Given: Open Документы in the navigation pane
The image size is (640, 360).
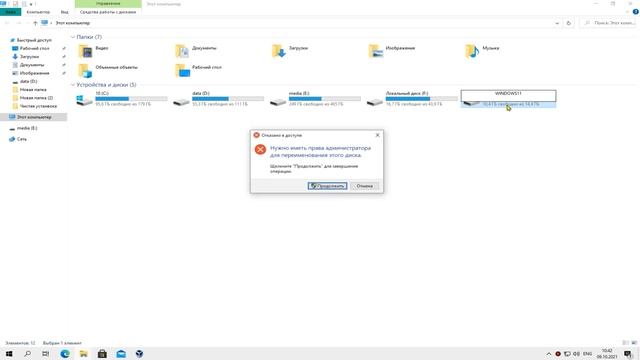Looking at the screenshot, I should point(31,64).
